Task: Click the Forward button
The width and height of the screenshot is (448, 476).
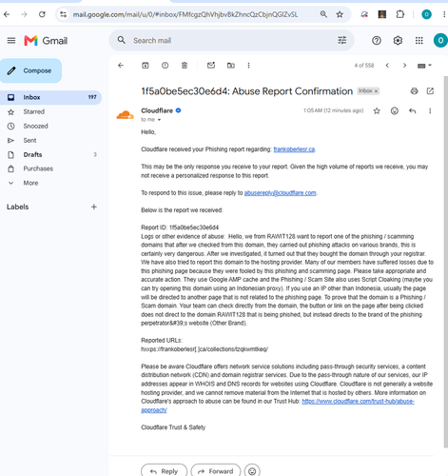Action: (216, 471)
